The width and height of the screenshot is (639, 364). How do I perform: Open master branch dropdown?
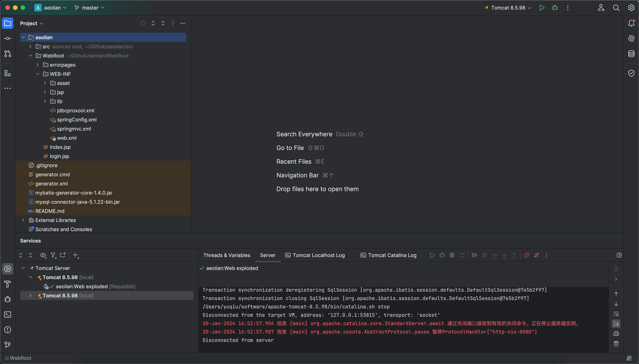[x=89, y=8]
